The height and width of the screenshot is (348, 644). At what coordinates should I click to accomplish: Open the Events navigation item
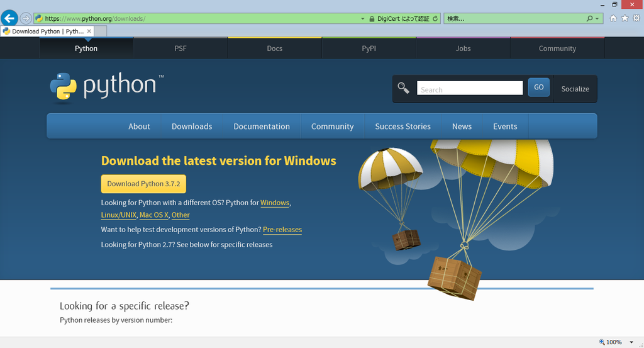[505, 126]
